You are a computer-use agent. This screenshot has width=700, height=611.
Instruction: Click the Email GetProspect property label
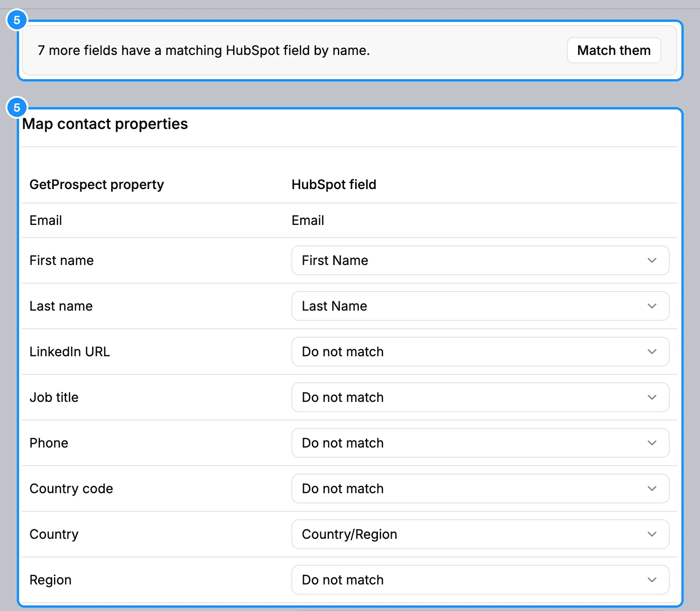click(46, 220)
